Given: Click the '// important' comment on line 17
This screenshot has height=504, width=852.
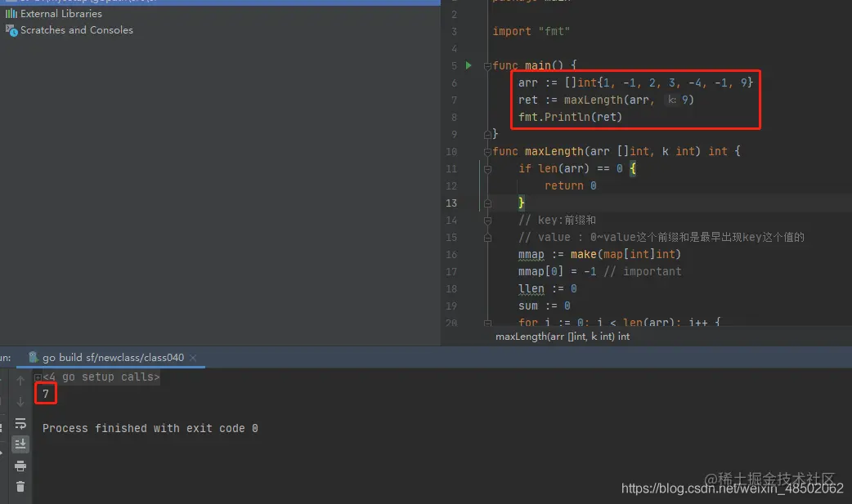Looking at the screenshot, I should (x=642, y=271).
